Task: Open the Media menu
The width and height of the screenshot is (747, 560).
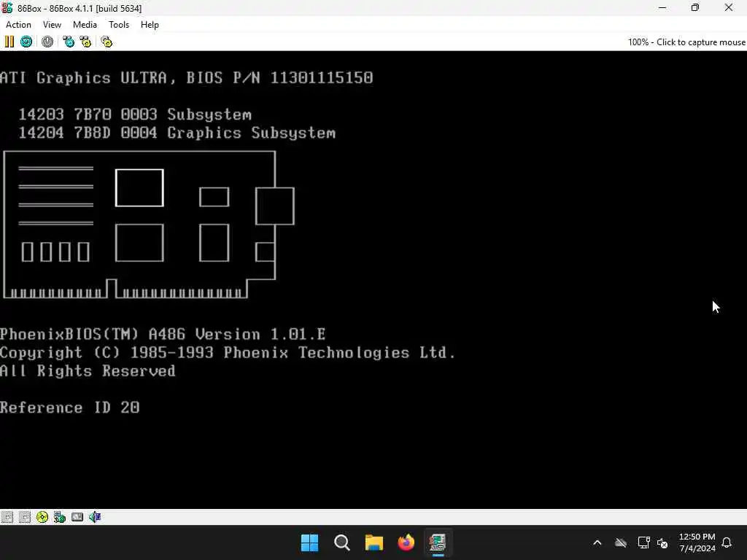Action: (x=85, y=25)
